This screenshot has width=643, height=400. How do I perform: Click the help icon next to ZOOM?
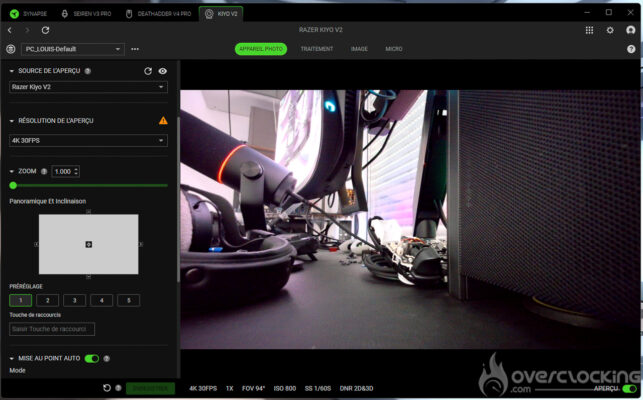44,171
